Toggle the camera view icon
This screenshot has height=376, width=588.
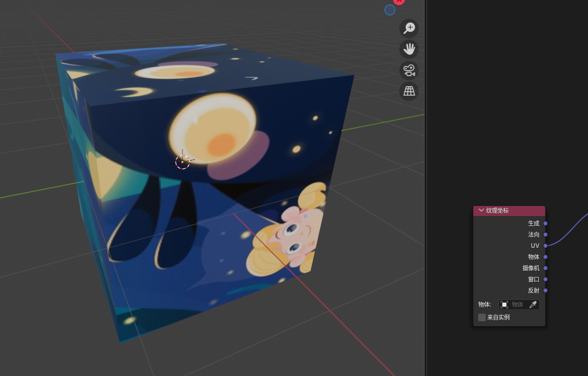coord(409,70)
